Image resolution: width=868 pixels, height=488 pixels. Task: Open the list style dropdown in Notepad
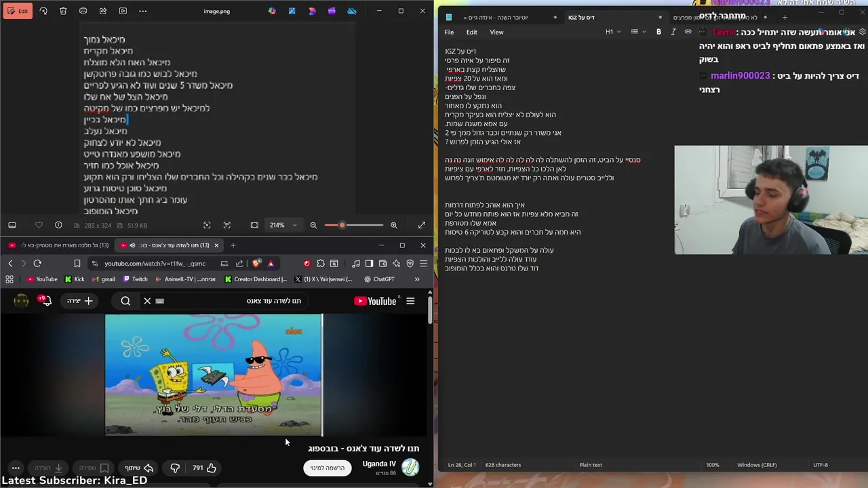click(637, 32)
